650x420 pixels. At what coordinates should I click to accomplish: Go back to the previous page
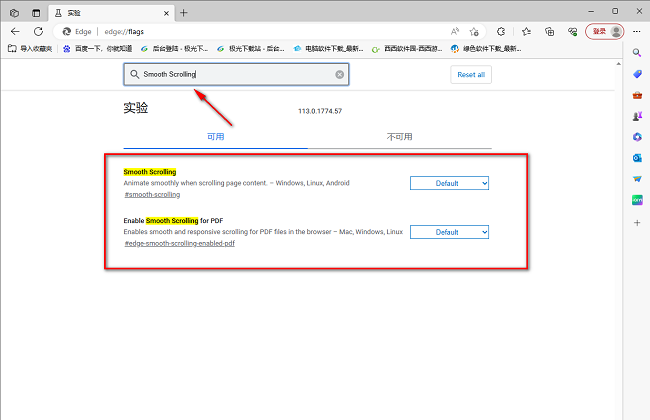pos(15,32)
